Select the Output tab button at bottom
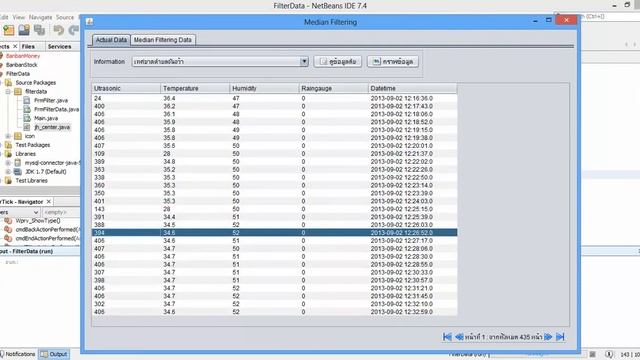 coord(54,354)
